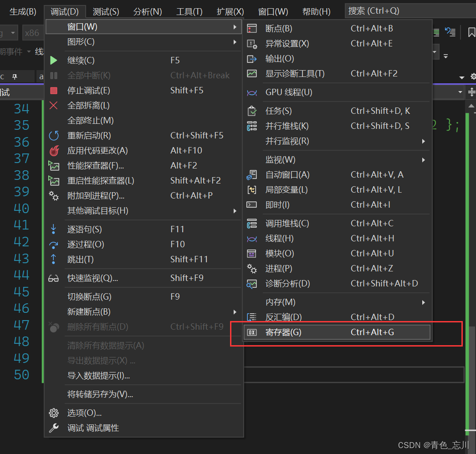476x454 pixels.
Task: Click the Modules (模块) icon
Action: point(251,253)
